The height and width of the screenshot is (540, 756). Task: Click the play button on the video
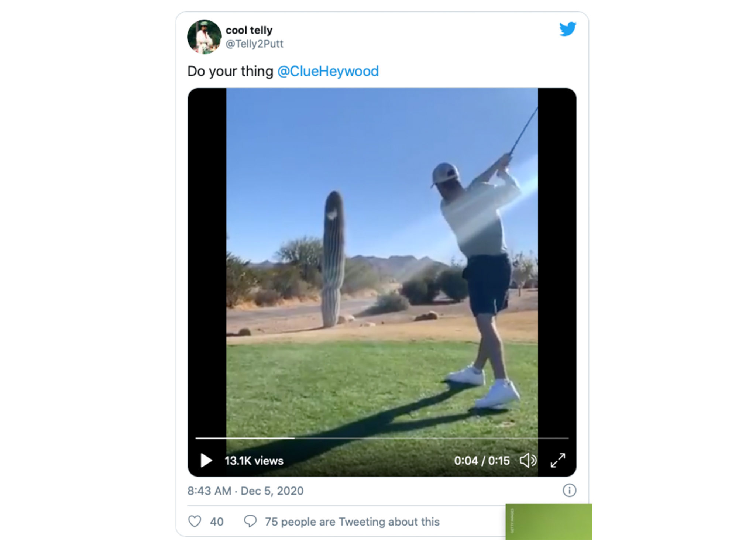pyautogui.click(x=206, y=460)
